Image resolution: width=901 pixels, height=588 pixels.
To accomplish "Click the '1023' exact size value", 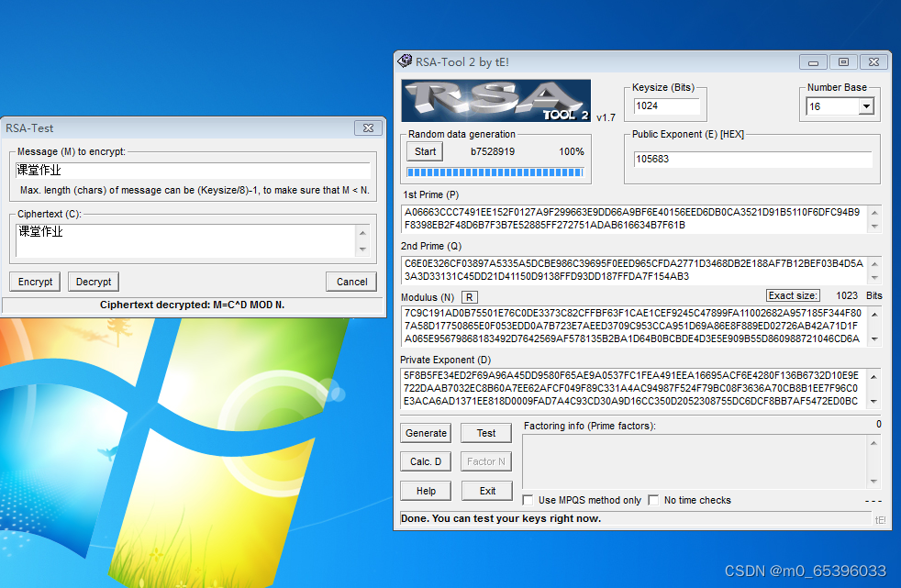I will pos(847,295).
